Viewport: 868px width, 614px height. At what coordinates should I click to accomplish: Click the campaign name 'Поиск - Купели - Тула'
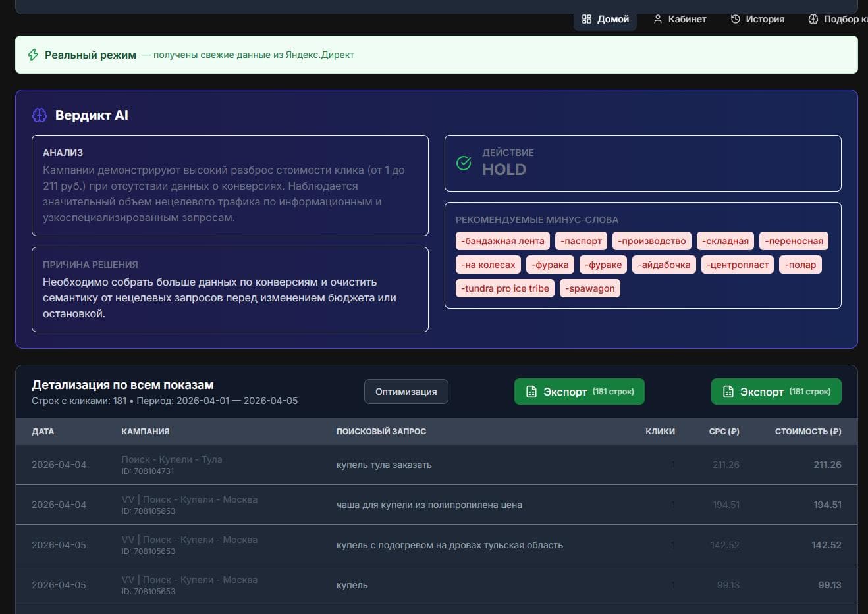coord(172,459)
